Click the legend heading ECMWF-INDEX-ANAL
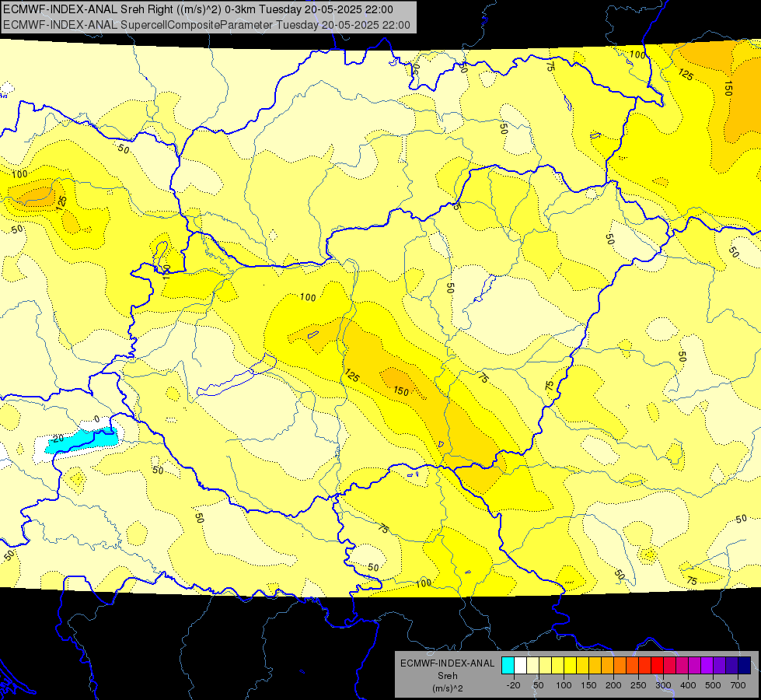This screenshot has width=761, height=700. tap(447, 663)
